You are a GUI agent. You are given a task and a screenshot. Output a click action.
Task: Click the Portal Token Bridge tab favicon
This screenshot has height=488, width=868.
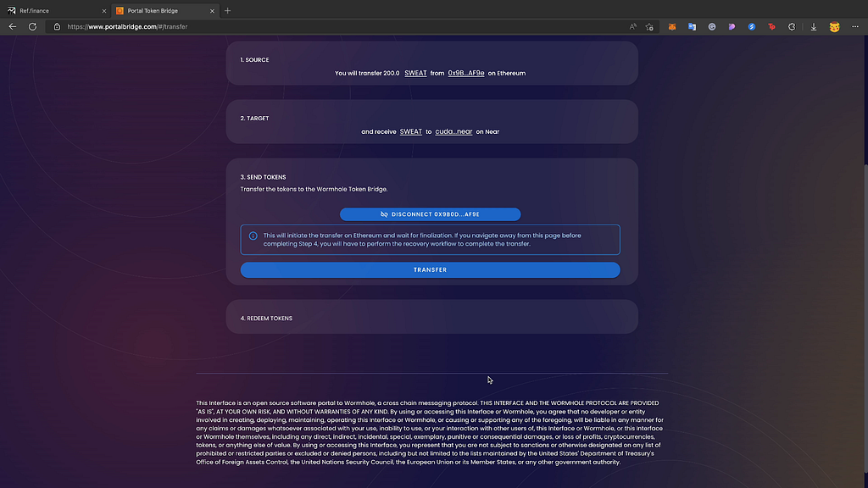click(120, 10)
